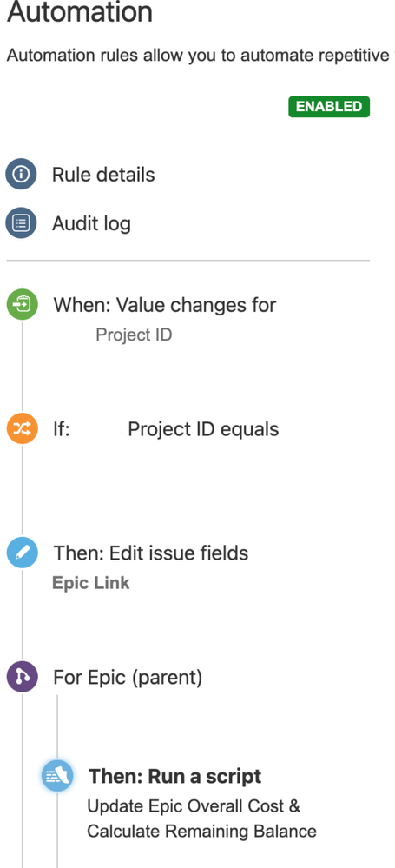Click the blue pencil Edit issue fields icon

coord(22,553)
